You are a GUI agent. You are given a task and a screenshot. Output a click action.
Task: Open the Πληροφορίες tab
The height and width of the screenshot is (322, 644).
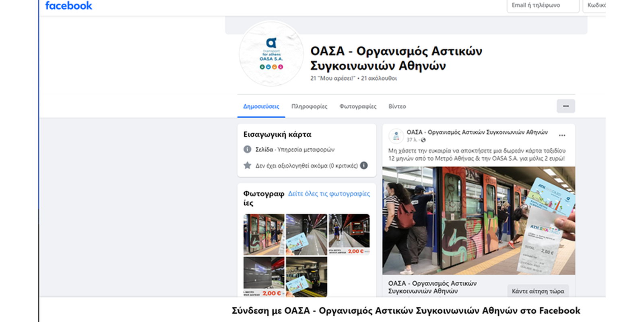(309, 106)
